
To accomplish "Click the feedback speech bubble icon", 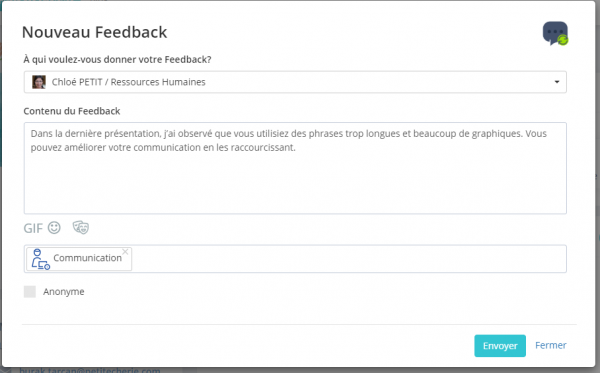I will [555, 33].
